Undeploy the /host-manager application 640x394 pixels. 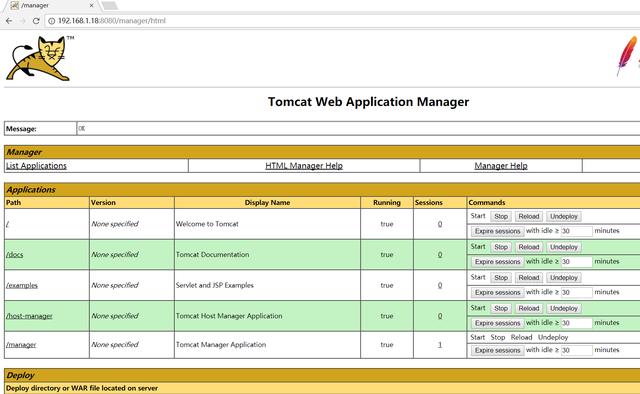point(564,308)
